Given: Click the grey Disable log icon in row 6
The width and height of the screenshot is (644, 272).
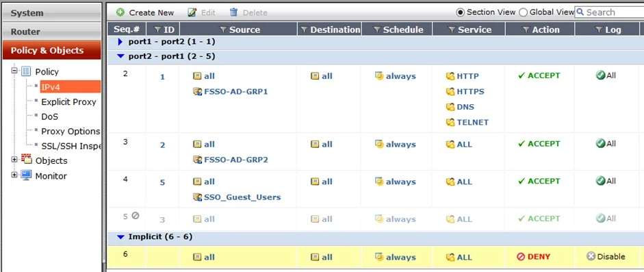Looking at the screenshot, I should pos(591,256).
